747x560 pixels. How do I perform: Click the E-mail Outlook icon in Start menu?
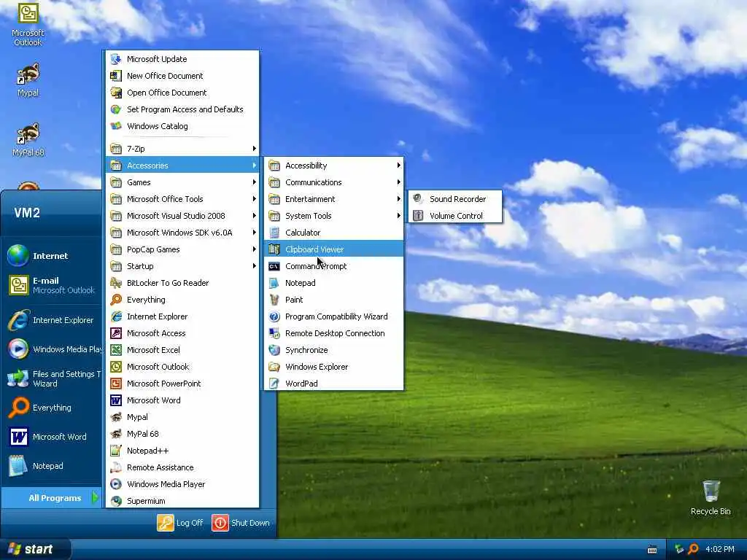pyautogui.click(x=18, y=285)
